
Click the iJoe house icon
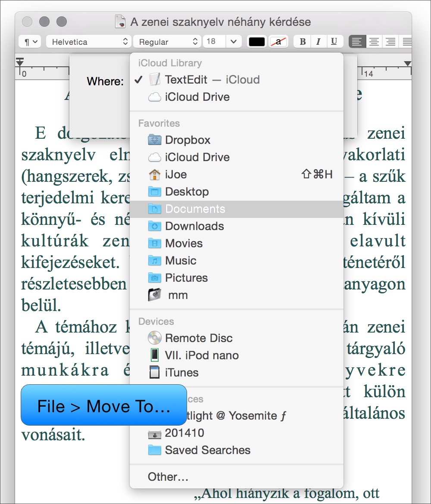[x=154, y=174]
